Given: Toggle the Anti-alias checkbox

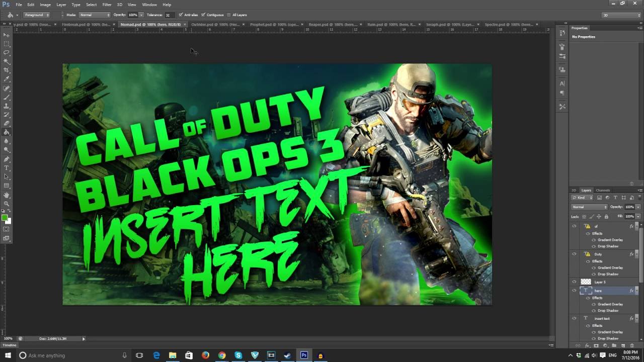Looking at the screenshot, I should pyautogui.click(x=181, y=15).
